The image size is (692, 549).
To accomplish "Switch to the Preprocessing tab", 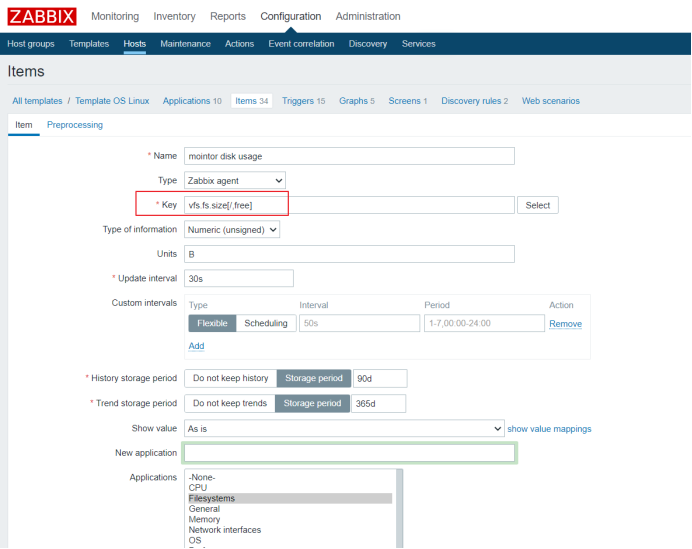I will tap(75, 125).
